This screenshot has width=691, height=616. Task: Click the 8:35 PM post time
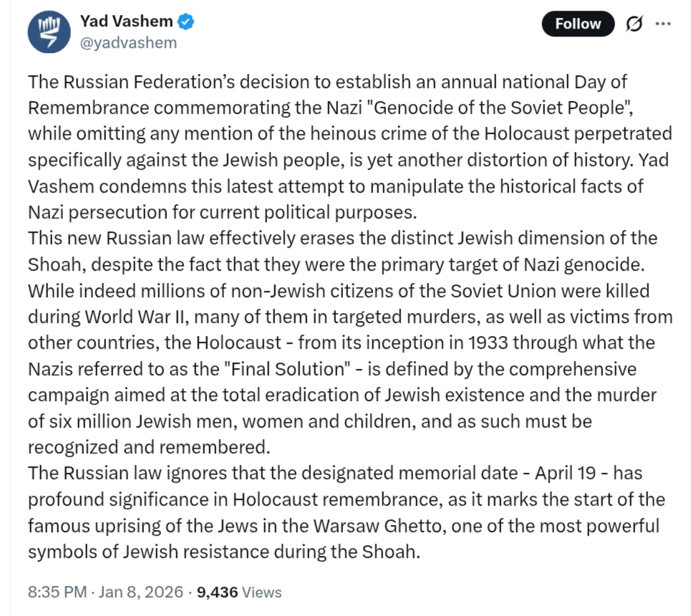[57, 592]
